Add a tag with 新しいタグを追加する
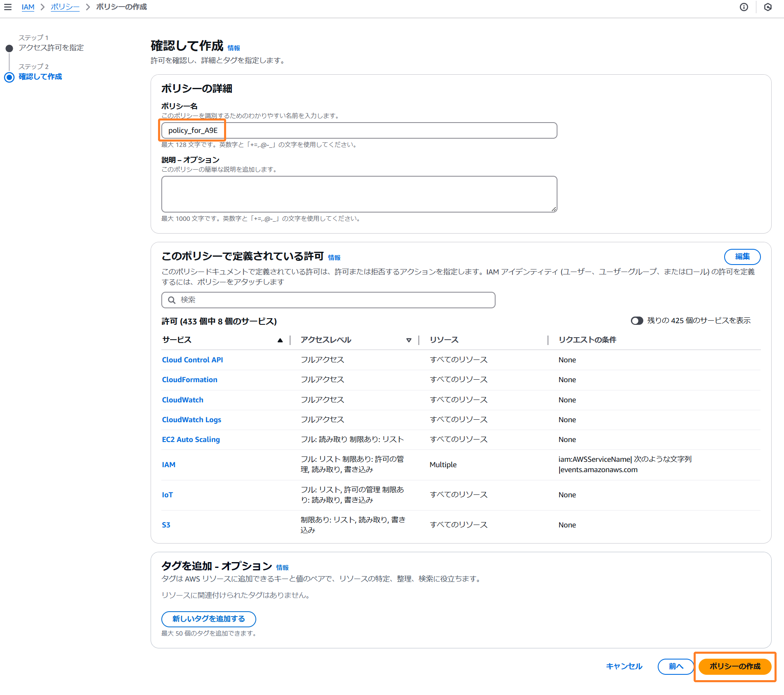The height and width of the screenshot is (695, 784). [x=208, y=619]
